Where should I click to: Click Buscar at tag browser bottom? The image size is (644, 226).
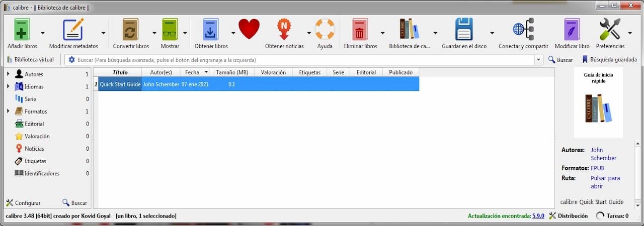pyautogui.click(x=74, y=203)
